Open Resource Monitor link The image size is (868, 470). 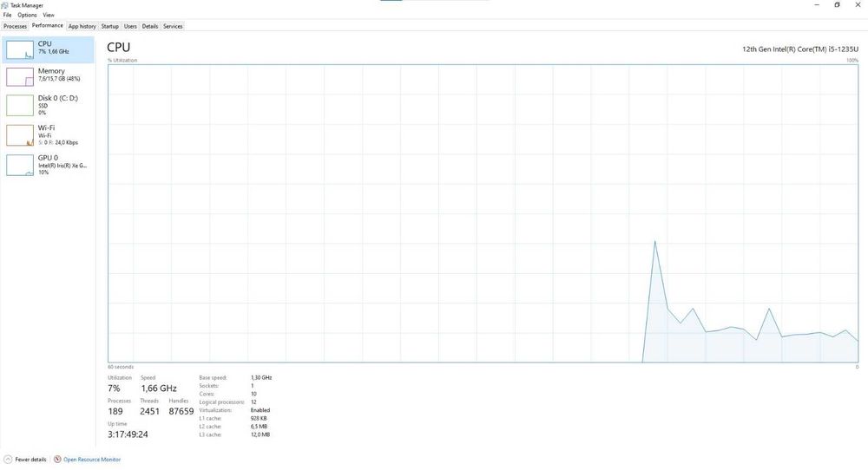point(92,460)
